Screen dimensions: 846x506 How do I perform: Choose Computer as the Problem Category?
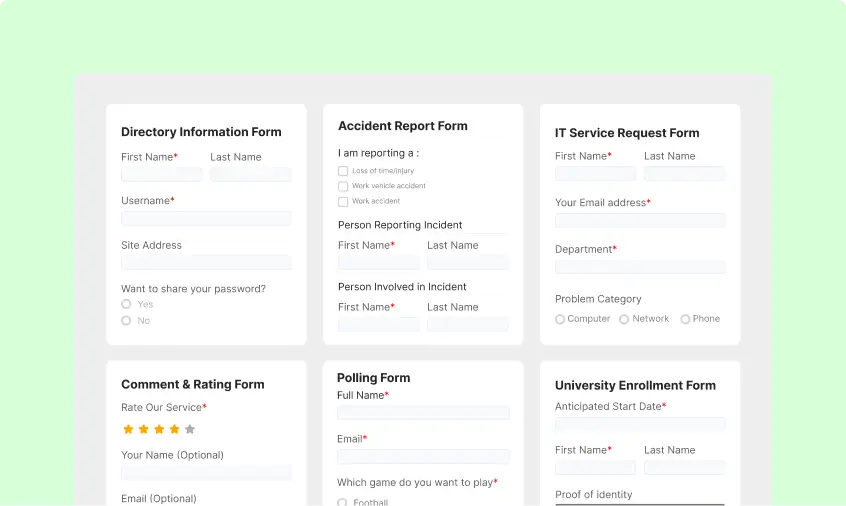coord(560,319)
